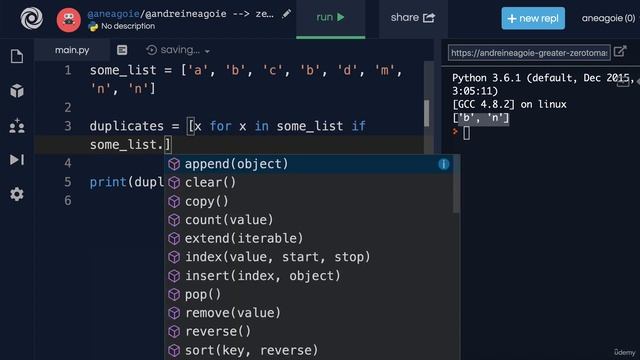
Task: Select remove(value) suggestion
Action: coord(309,313)
